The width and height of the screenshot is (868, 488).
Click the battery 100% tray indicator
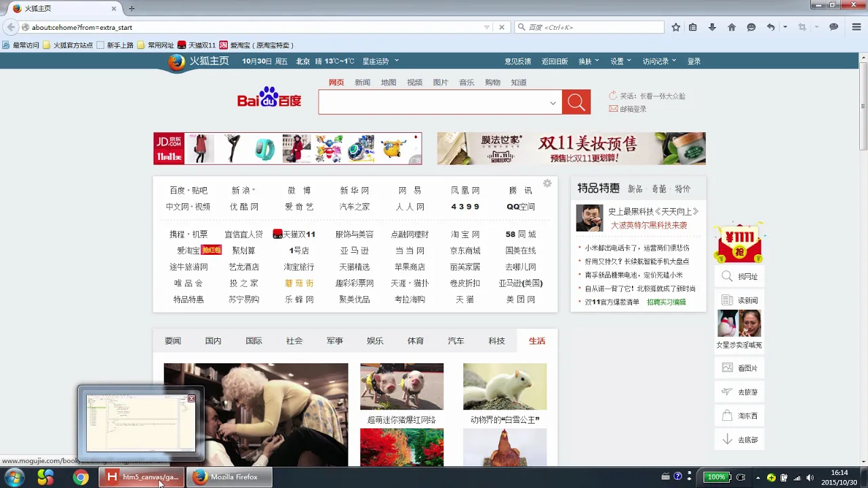[x=717, y=477]
